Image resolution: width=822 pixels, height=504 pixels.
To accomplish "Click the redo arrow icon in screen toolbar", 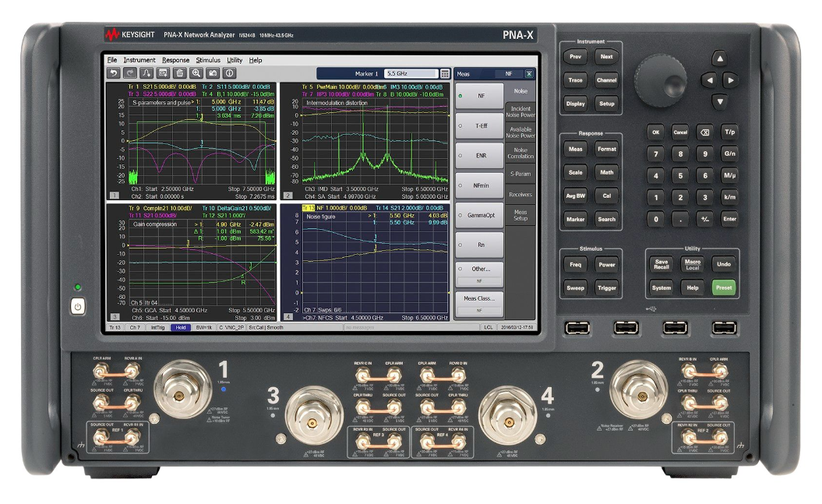I will [130, 73].
